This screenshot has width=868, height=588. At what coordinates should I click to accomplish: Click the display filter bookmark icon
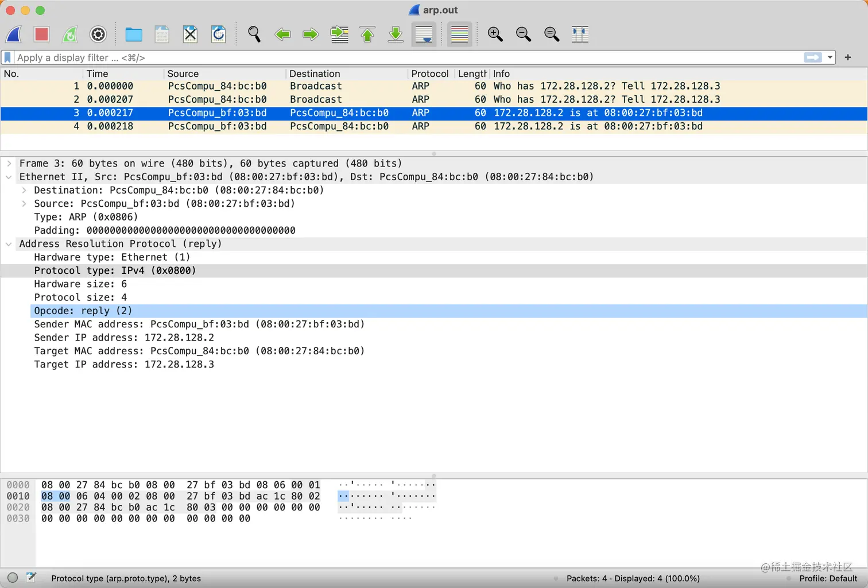(x=7, y=57)
